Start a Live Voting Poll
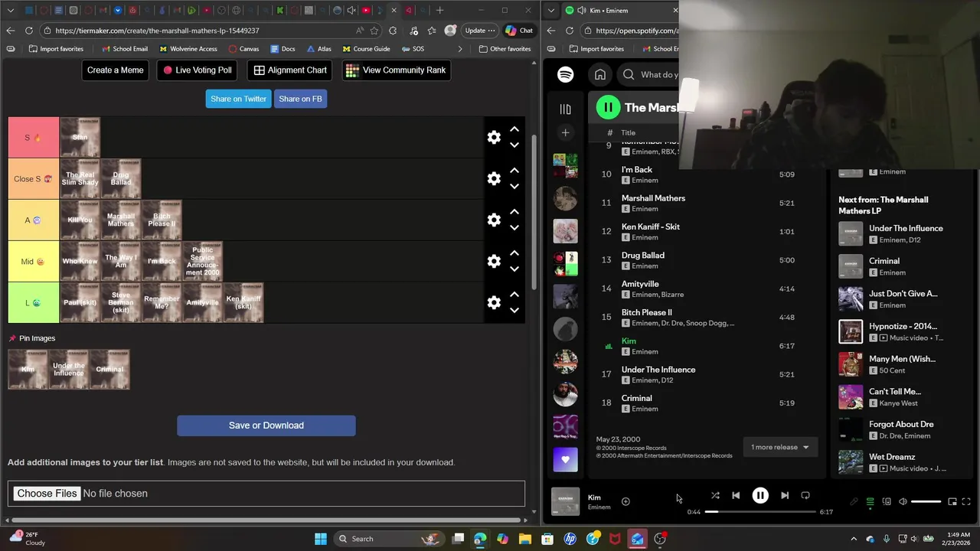 197,70
